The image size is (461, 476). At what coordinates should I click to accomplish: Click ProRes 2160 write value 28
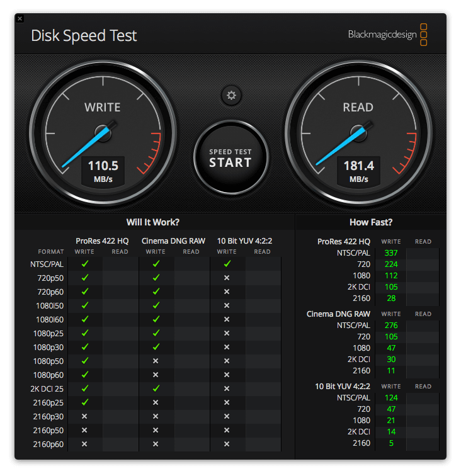[391, 298]
